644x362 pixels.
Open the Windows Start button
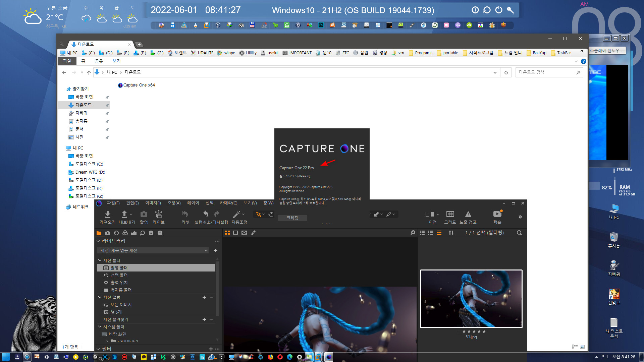(6, 357)
